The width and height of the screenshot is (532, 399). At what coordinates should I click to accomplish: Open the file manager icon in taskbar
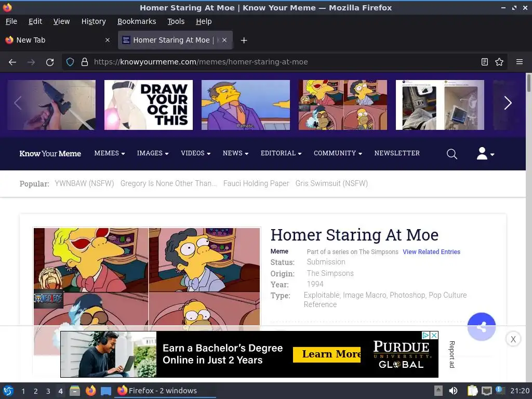click(75, 391)
